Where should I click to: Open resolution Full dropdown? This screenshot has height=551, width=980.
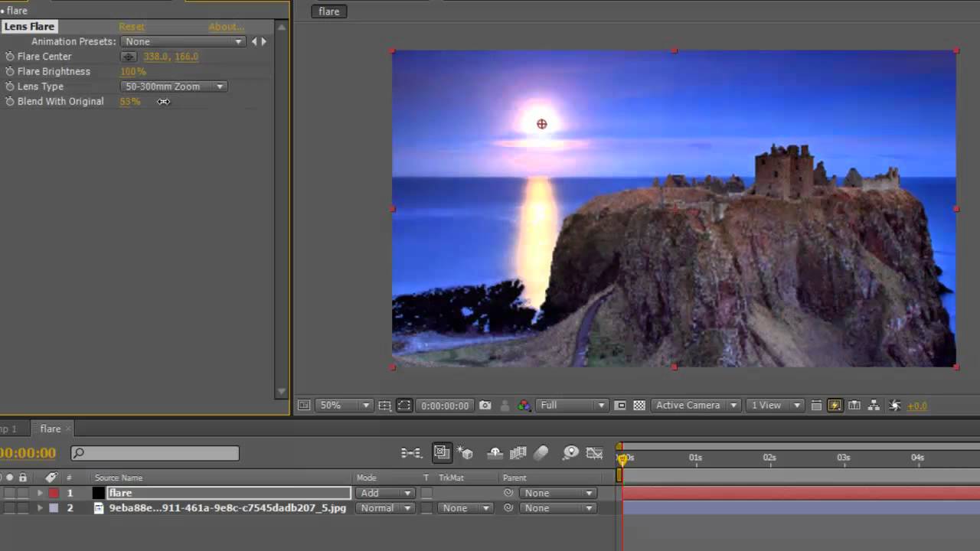click(x=572, y=406)
